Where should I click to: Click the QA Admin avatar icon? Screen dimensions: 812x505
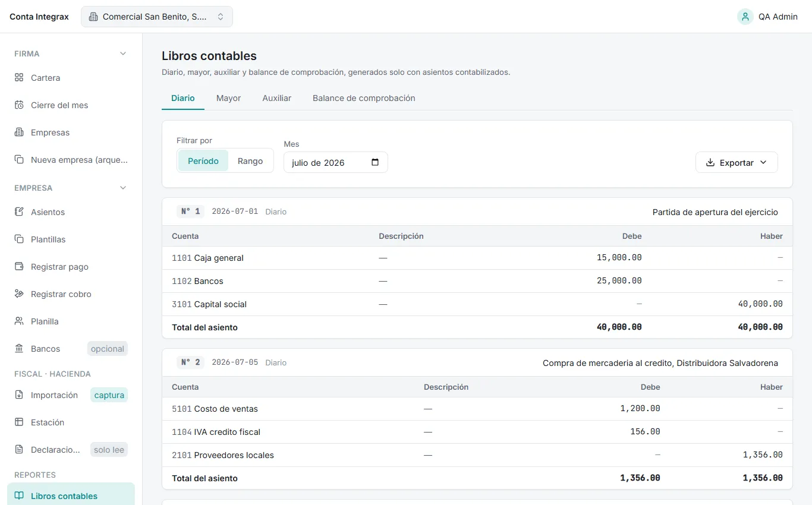(x=745, y=17)
